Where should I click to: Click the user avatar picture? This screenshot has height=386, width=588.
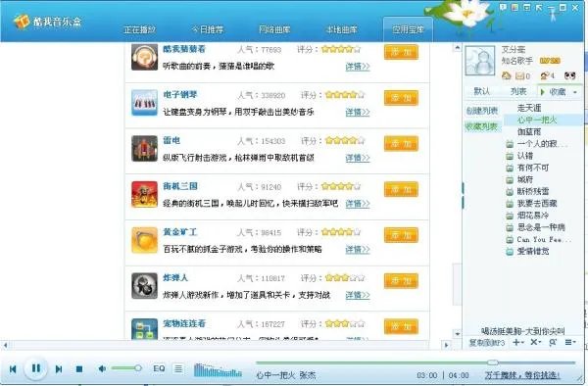point(480,61)
